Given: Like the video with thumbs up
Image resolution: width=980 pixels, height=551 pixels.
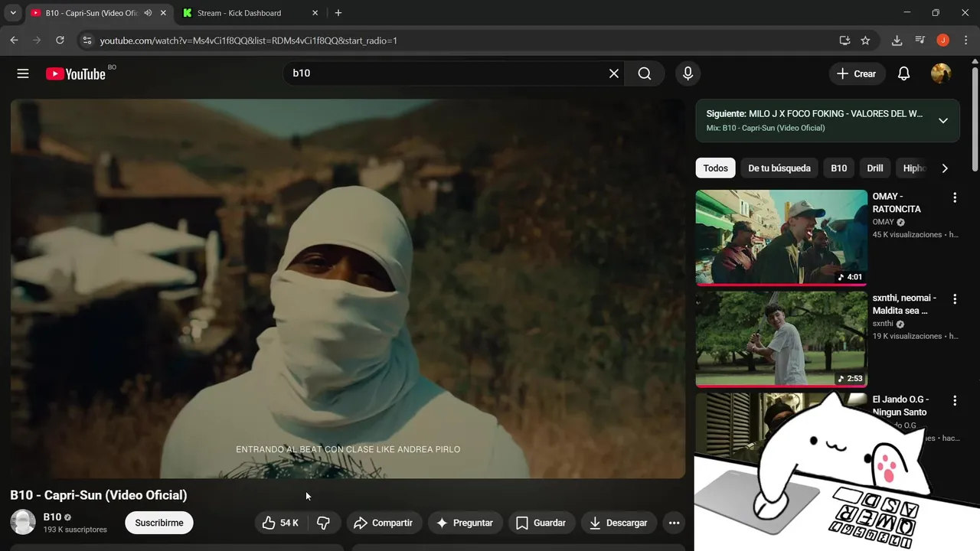Looking at the screenshot, I should point(281,523).
